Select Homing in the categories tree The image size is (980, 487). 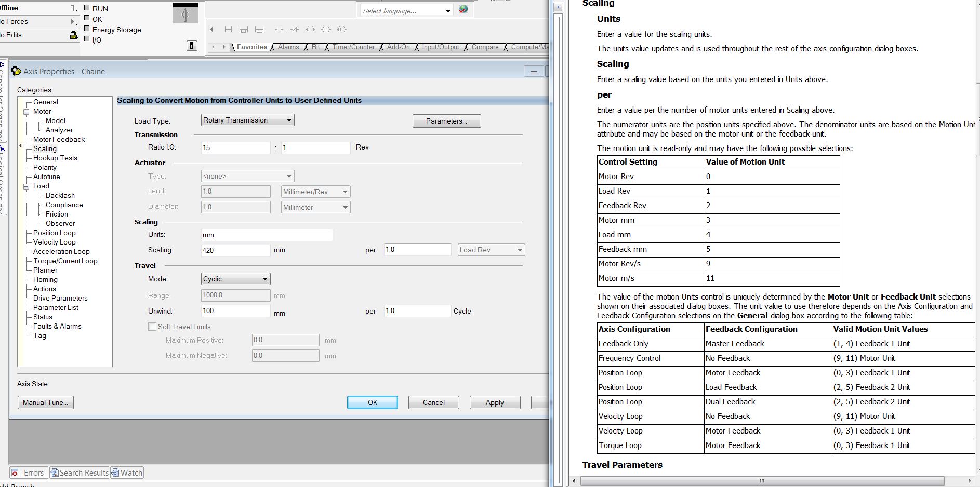(x=45, y=280)
